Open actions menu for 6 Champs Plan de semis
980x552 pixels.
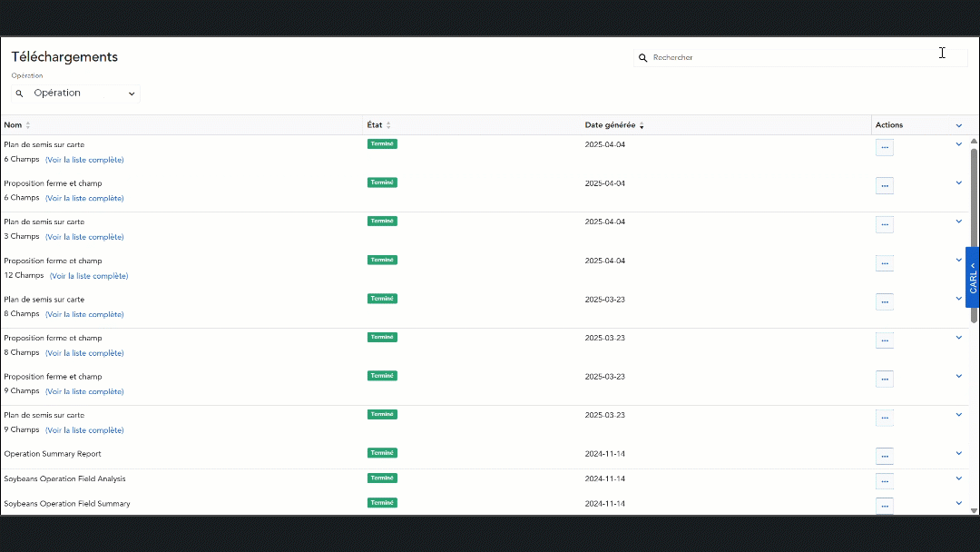click(885, 148)
